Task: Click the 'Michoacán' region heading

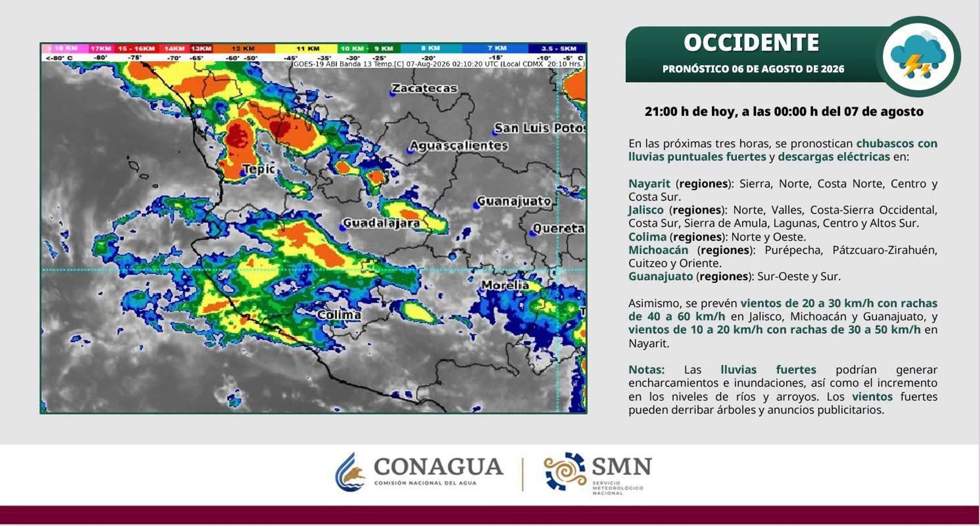Action: pos(658,250)
